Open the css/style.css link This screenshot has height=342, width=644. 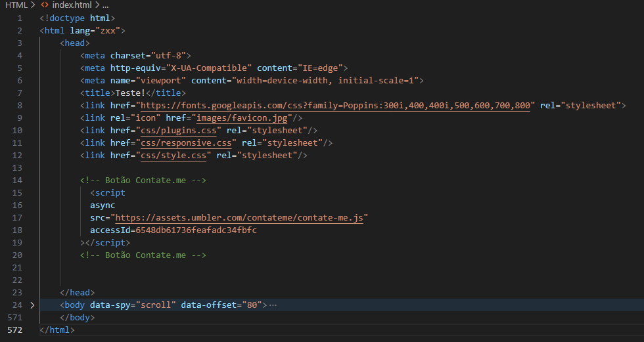(173, 156)
